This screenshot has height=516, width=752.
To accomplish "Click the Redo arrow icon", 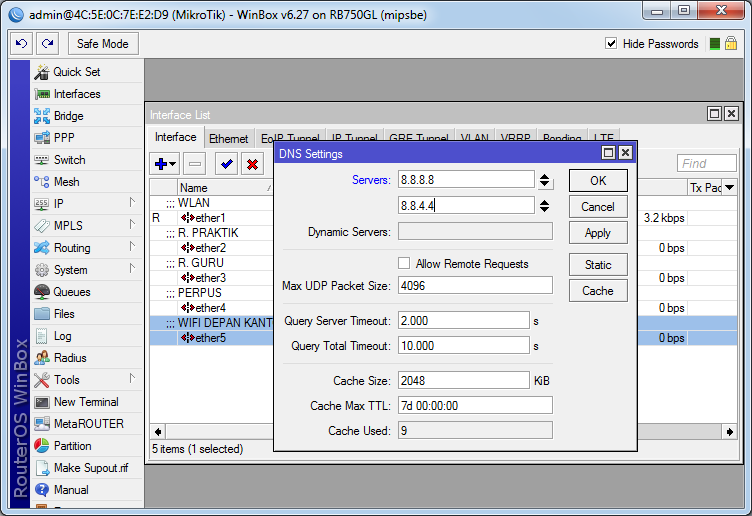I will [47, 44].
